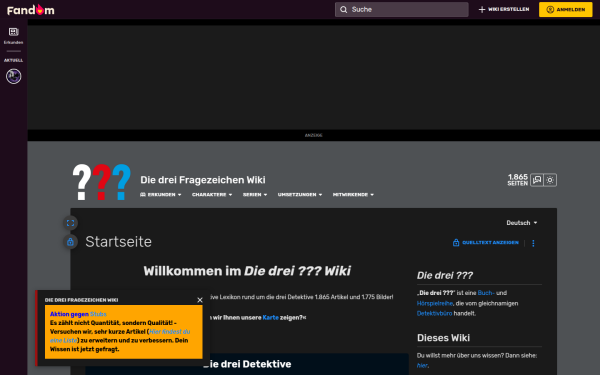Click the AKTUELL label in sidebar
Viewport: 600px width, 375px height.
click(13, 60)
